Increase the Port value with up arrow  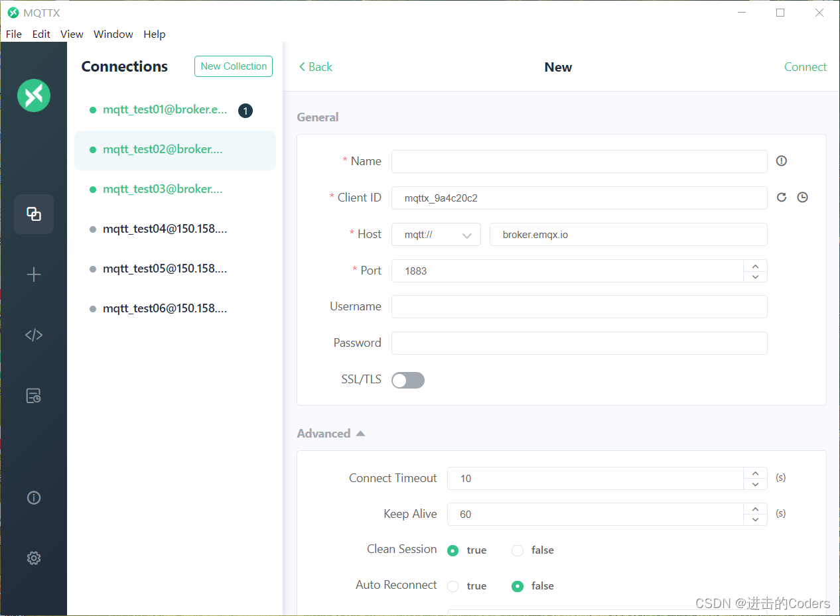point(755,265)
